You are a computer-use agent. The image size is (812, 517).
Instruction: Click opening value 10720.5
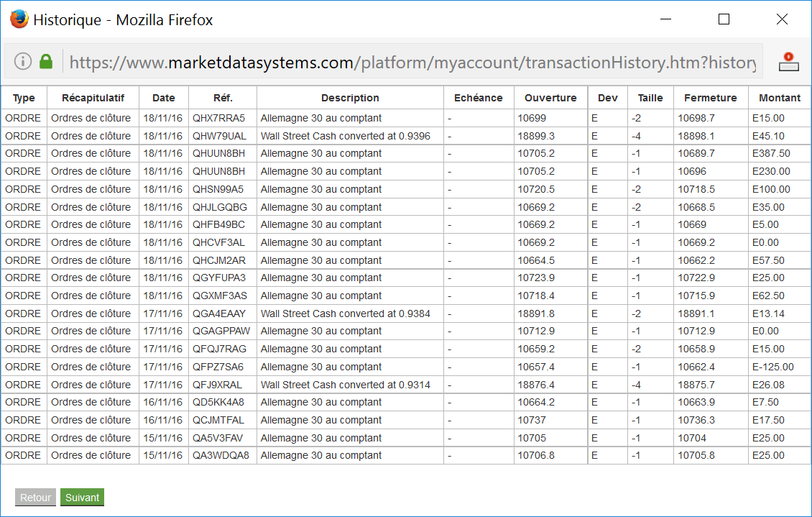point(536,189)
